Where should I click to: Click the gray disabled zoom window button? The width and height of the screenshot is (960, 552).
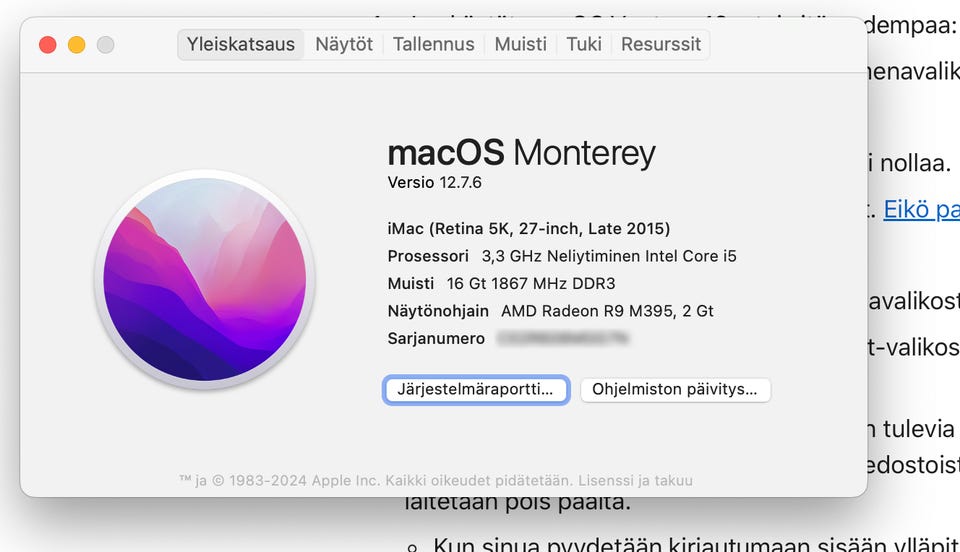point(105,45)
